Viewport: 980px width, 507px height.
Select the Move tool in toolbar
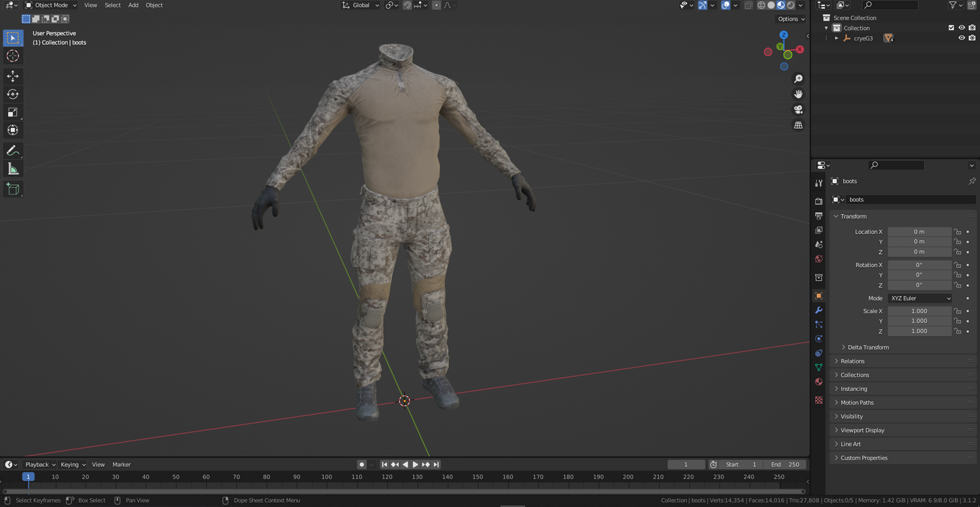(13, 76)
